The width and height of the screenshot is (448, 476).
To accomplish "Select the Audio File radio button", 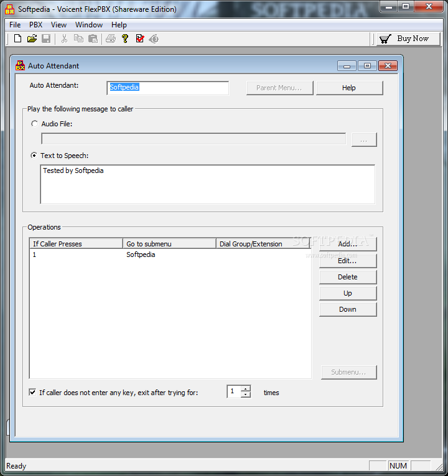I will (34, 124).
